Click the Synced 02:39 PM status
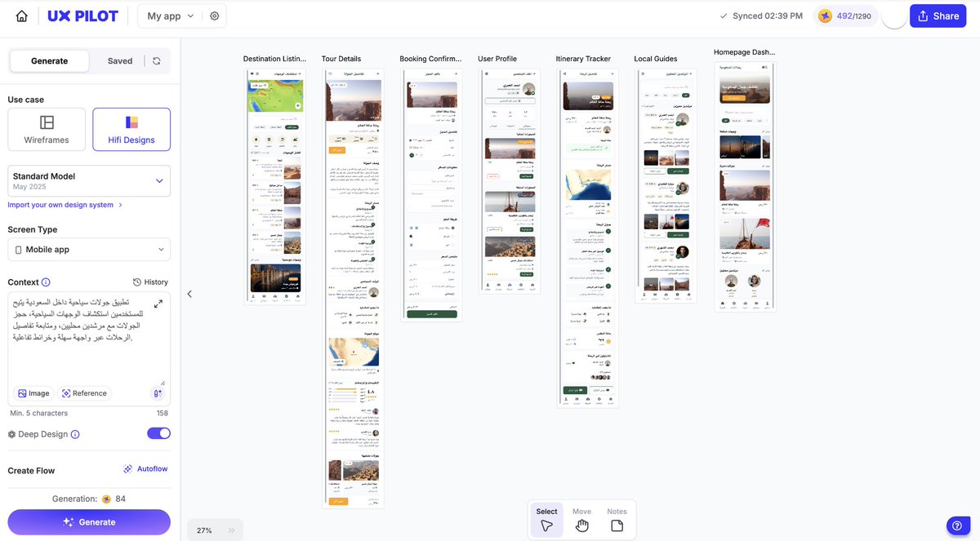Image resolution: width=980 pixels, height=541 pixels. coord(761,16)
